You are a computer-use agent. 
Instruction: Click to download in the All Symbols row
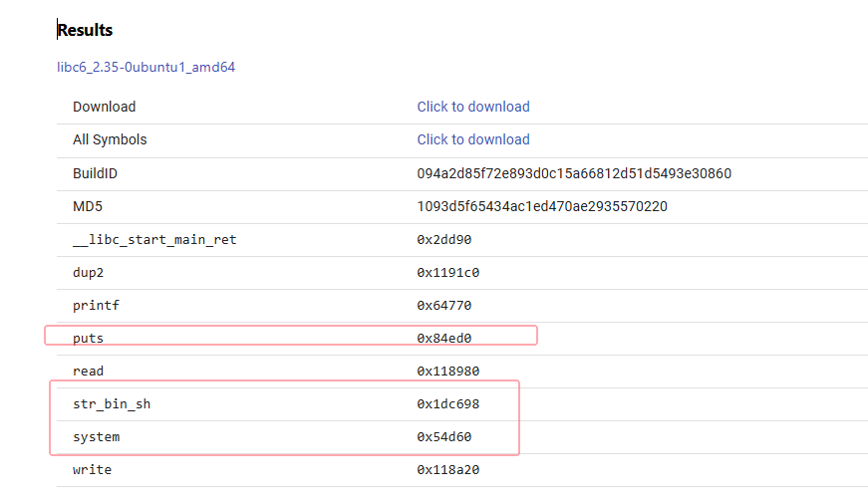click(x=473, y=139)
